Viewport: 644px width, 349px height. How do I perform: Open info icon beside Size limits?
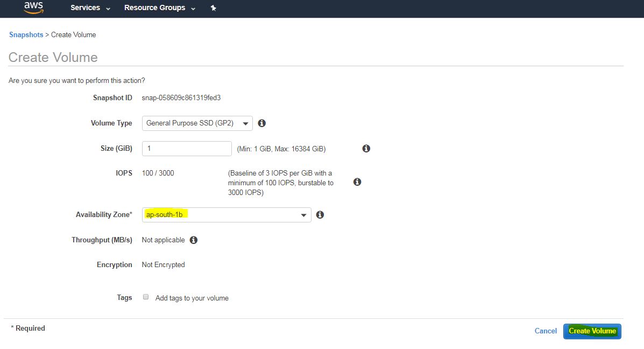[366, 149]
